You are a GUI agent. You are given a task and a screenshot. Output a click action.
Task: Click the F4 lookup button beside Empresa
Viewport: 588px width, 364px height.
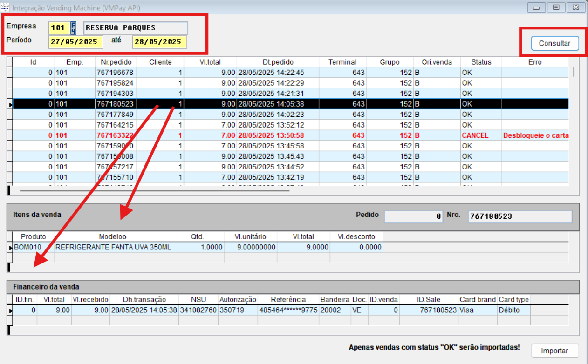pyautogui.click(x=73, y=28)
